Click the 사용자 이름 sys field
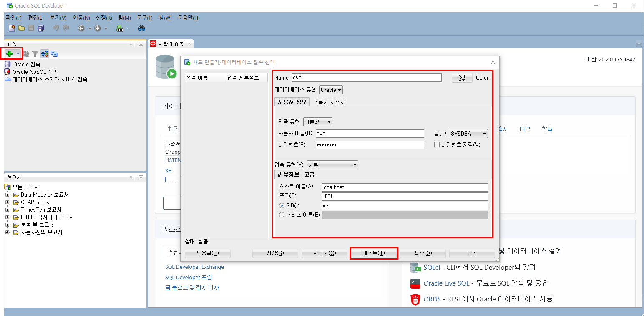Image resolution: width=644 pixels, height=316 pixels. pos(370,134)
